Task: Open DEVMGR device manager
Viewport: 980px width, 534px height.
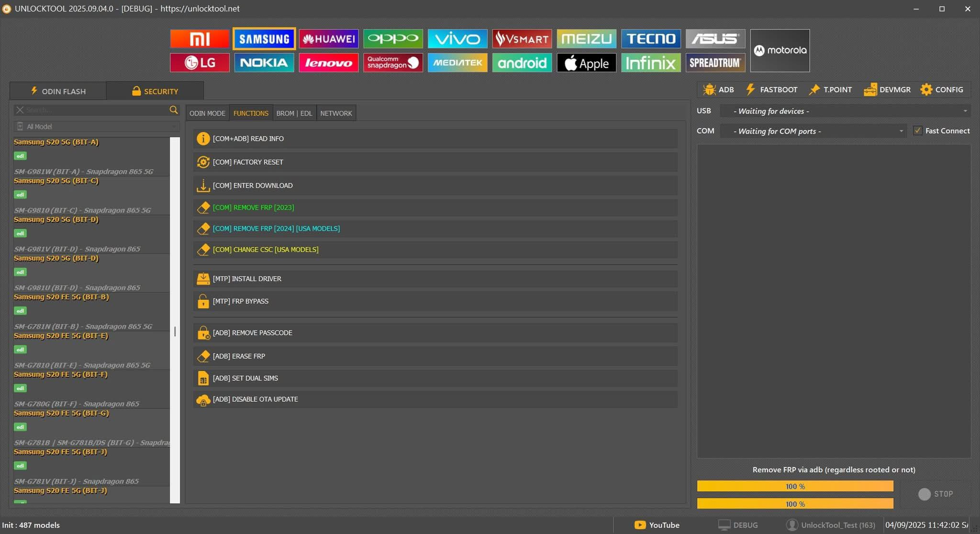Action: [x=887, y=90]
